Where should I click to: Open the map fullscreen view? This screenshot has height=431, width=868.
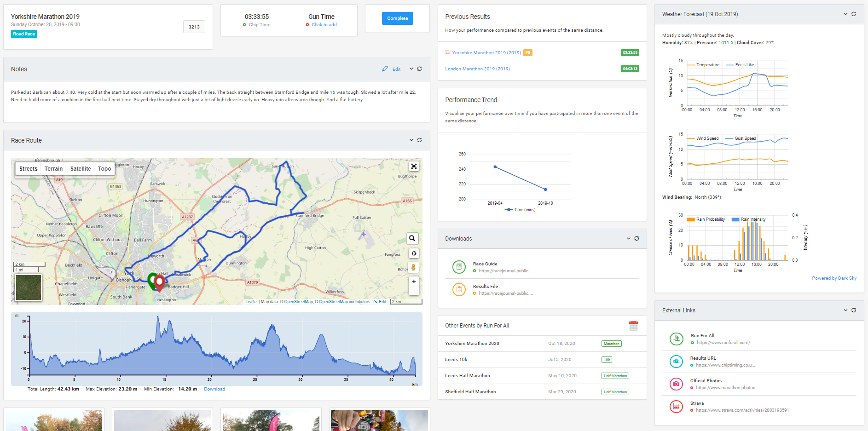[414, 167]
